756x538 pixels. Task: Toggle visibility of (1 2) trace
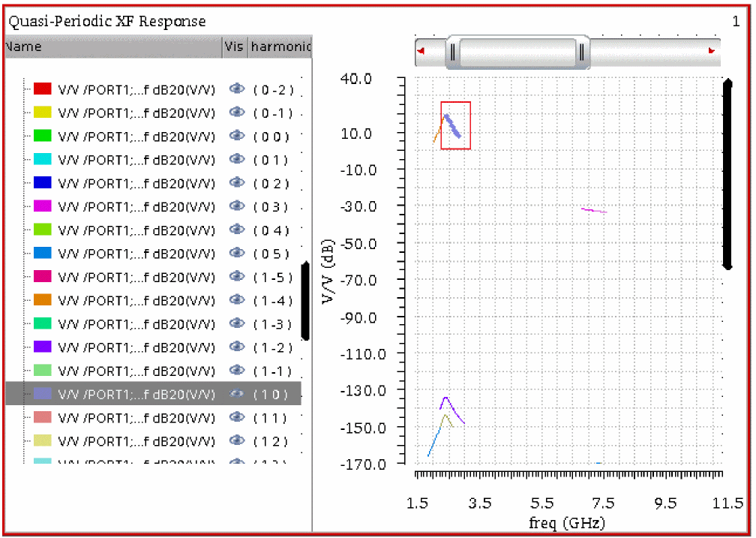237,440
